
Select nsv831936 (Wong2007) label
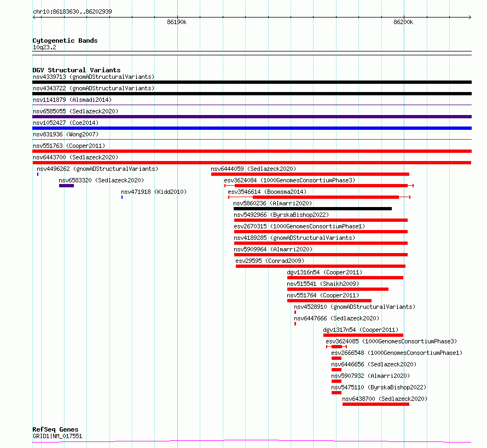[66, 134]
